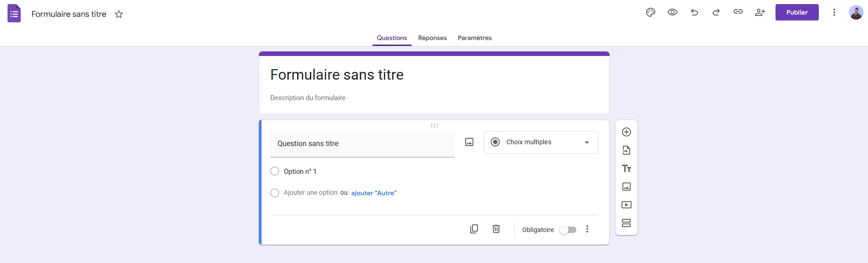Click the redo arrow icon

[x=716, y=12]
